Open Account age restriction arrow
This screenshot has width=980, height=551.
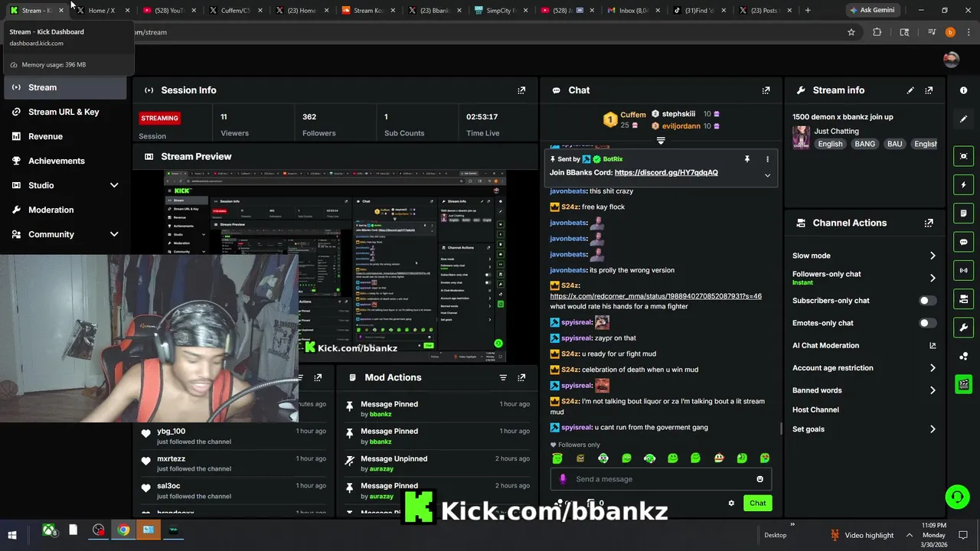933,368
